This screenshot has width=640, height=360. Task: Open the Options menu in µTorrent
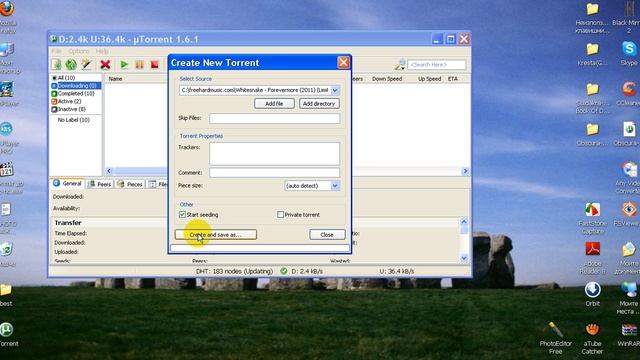[79, 51]
